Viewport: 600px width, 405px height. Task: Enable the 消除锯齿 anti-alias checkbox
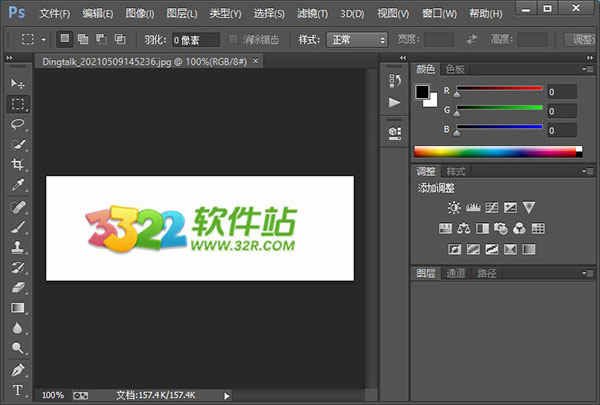[x=234, y=40]
